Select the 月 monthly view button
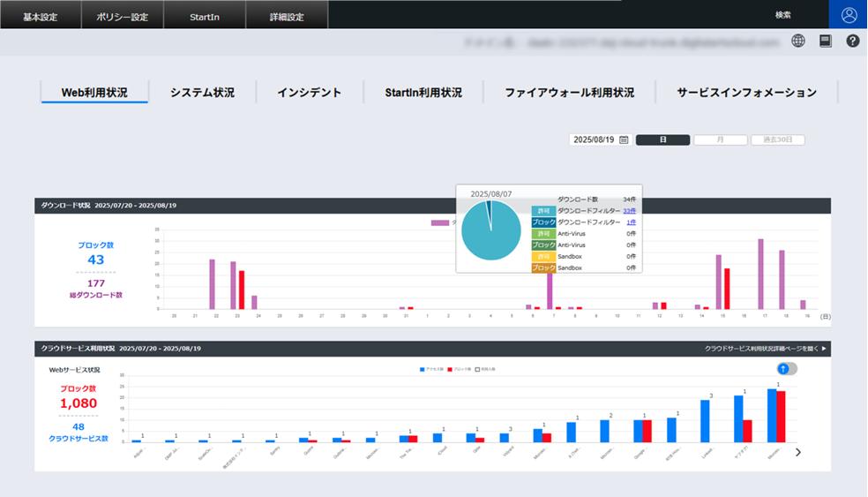The image size is (868, 497). click(720, 139)
